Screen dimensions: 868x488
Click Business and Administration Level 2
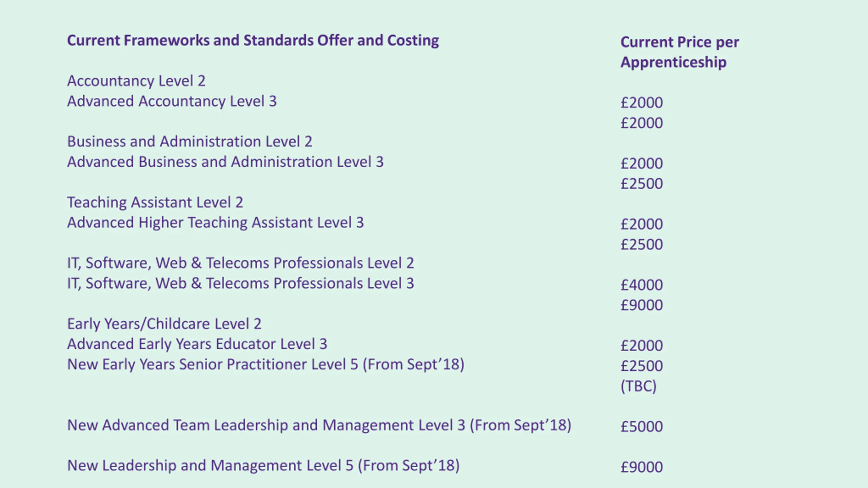point(190,142)
